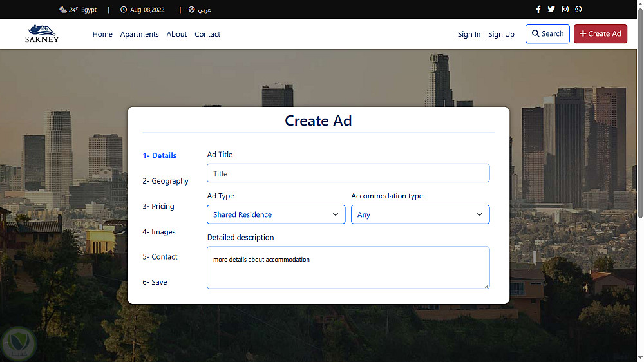Click the Create Ad heading

click(x=318, y=120)
